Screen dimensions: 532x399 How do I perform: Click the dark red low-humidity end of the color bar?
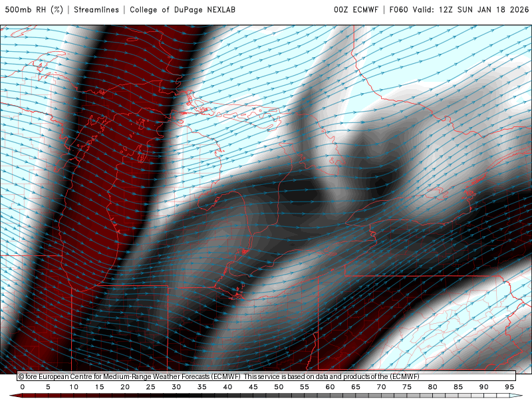(x=16, y=396)
